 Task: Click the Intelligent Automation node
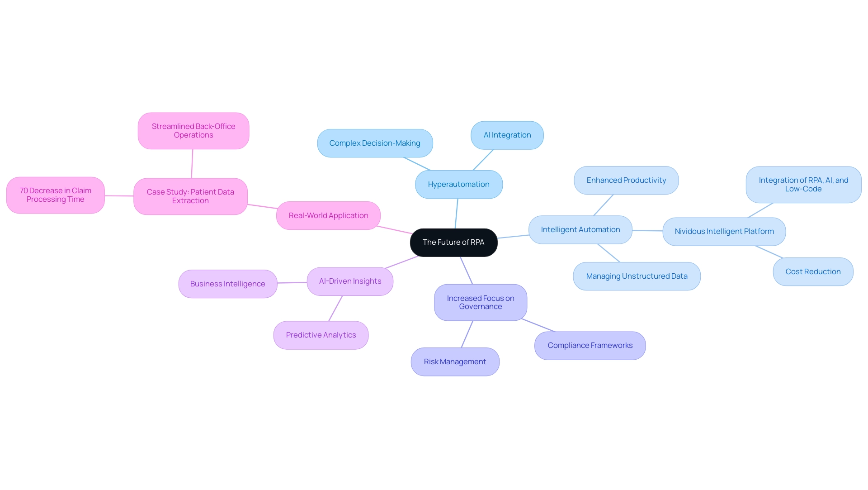coord(580,229)
